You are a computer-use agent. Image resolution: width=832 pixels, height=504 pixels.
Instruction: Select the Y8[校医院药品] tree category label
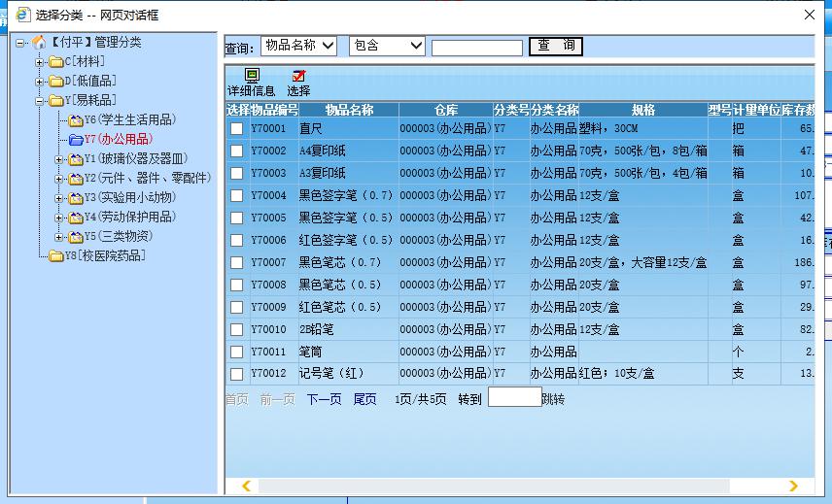coord(105,256)
